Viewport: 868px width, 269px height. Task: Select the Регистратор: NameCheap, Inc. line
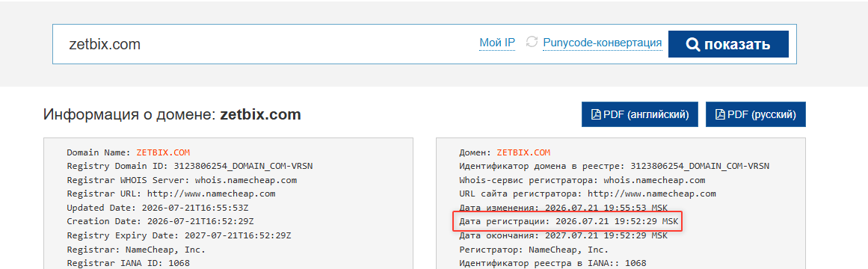point(534,249)
